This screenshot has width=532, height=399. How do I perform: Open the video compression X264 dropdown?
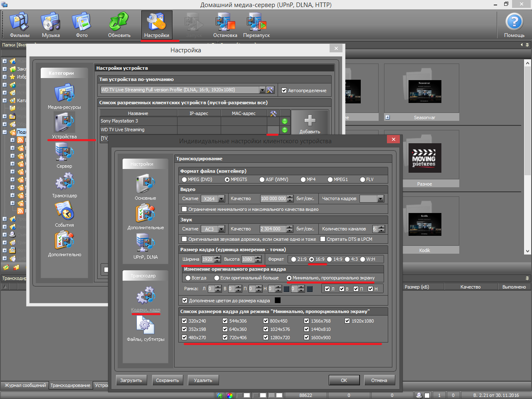tap(222, 199)
